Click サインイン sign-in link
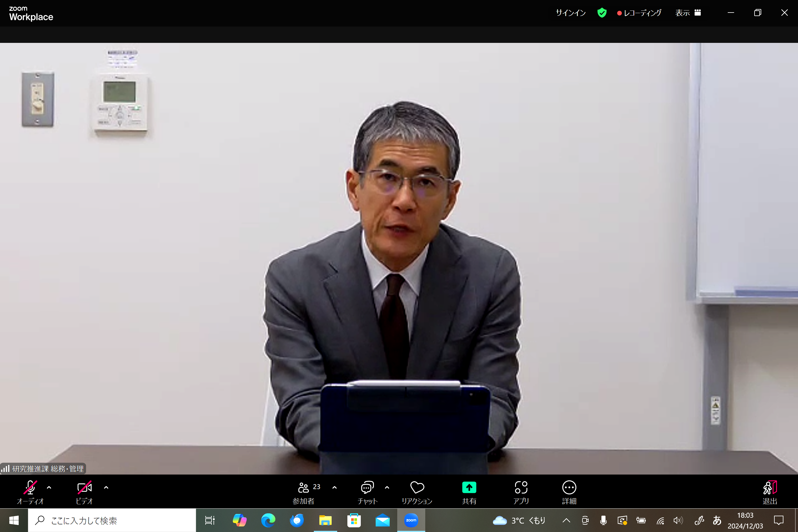Viewport: 798px width, 532px height. 570,13
